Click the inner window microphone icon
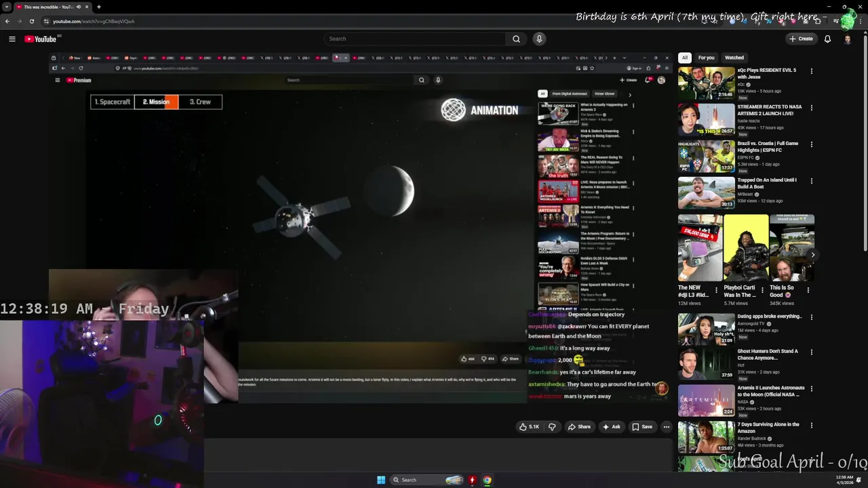 point(438,80)
